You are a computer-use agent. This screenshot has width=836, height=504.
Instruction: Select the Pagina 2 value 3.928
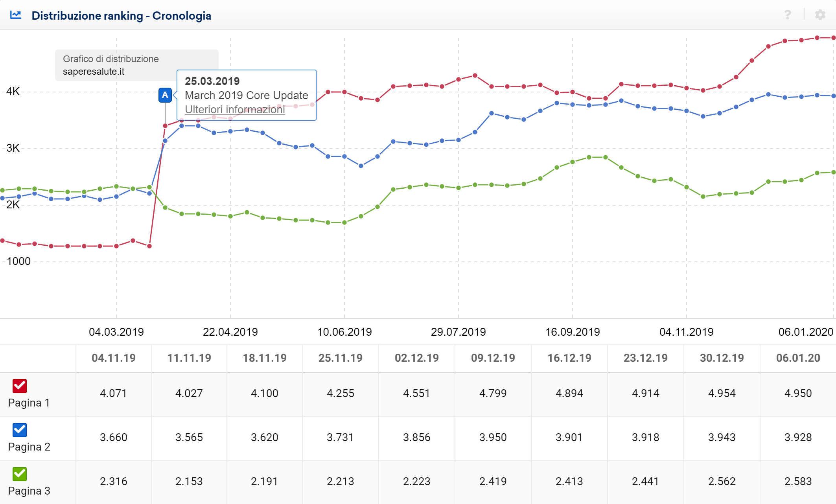point(798,438)
